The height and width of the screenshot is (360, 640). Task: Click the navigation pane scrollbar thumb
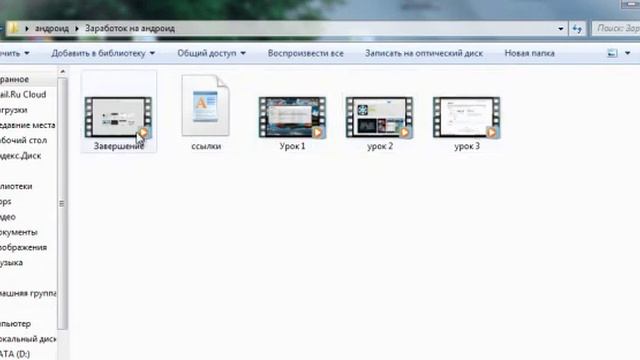coord(62,203)
